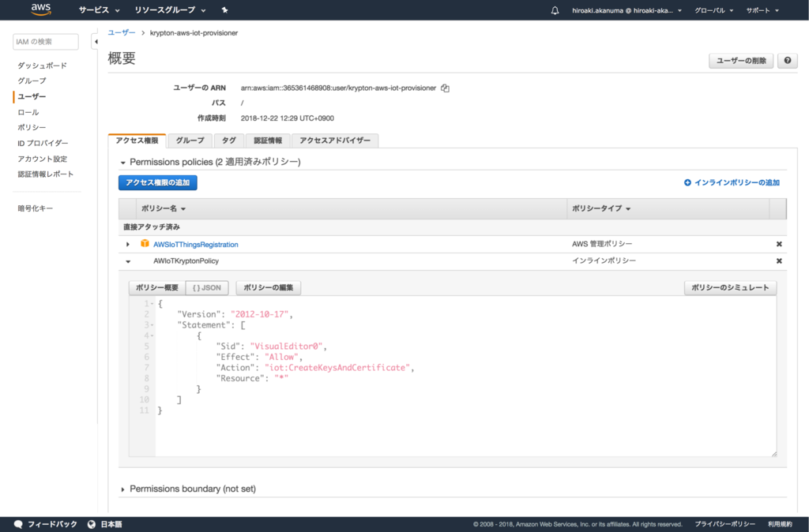This screenshot has width=809, height=532.
Task: Open the グローバル region dropdown
Action: 713,10
